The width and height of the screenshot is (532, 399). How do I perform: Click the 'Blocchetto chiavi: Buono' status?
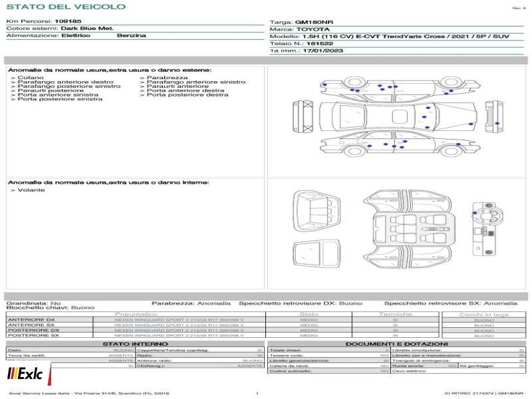(51, 307)
